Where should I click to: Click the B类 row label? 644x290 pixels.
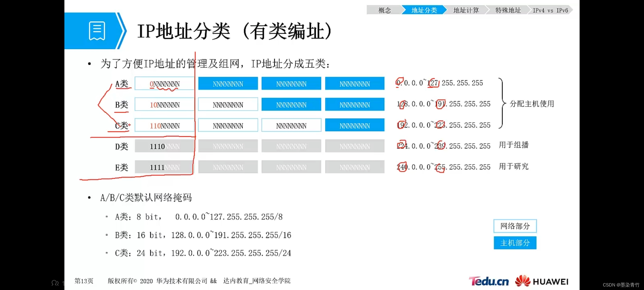pos(122,105)
